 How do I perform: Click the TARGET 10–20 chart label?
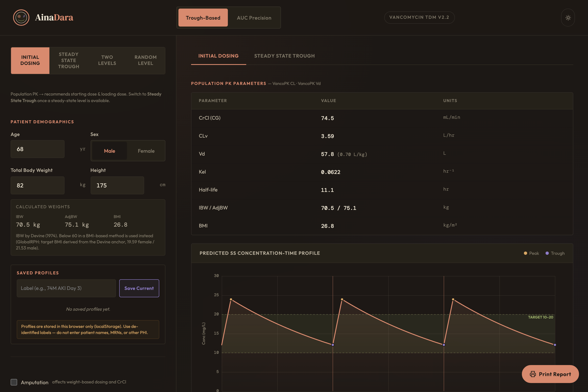[x=540, y=317]
